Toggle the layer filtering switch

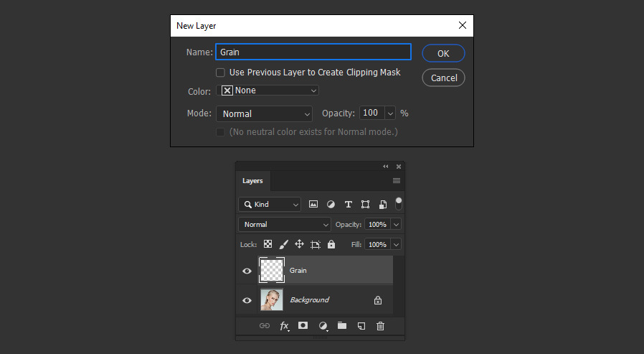click(x=399, y=204)
